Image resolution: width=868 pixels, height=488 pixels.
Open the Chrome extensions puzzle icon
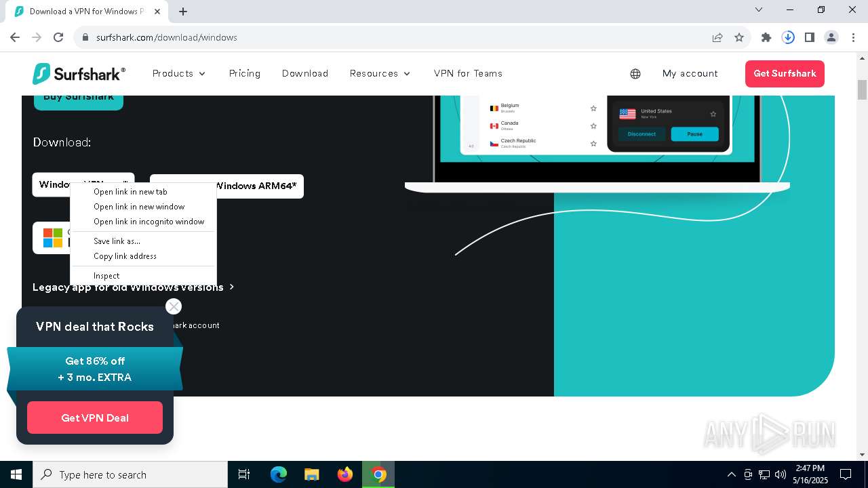click(766, 37)
